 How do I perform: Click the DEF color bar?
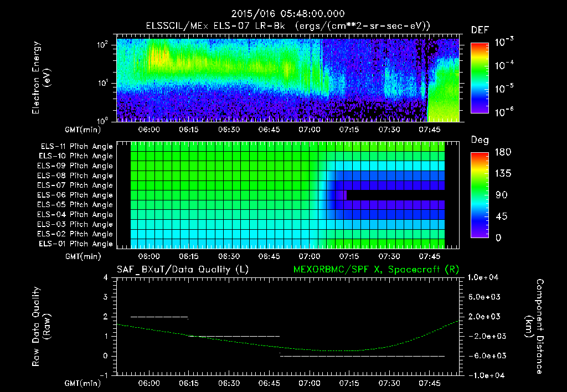point(480,78)
